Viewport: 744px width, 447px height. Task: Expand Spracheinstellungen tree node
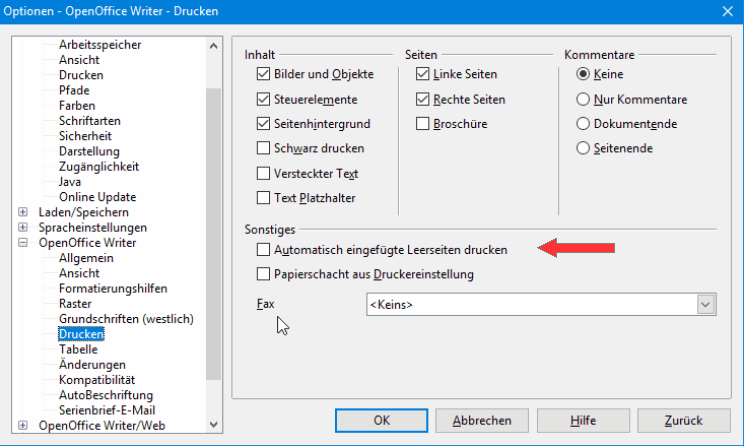point(22,227)
